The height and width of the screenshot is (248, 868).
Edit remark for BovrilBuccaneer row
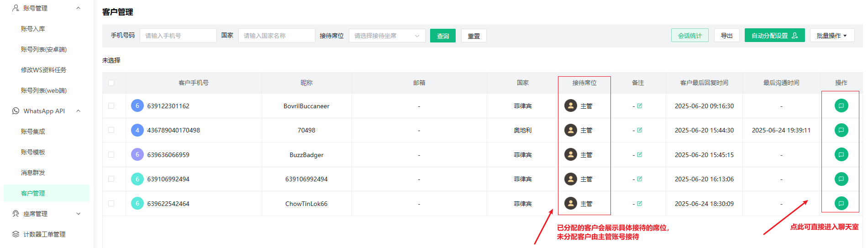[x=640, y=106]
